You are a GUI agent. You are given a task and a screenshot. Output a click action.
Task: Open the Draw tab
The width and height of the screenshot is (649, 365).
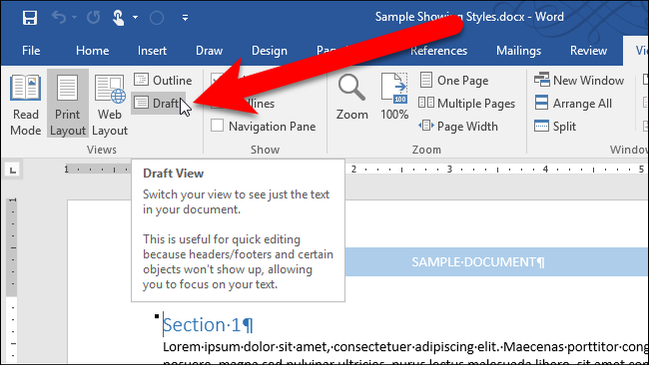[209, 50]
